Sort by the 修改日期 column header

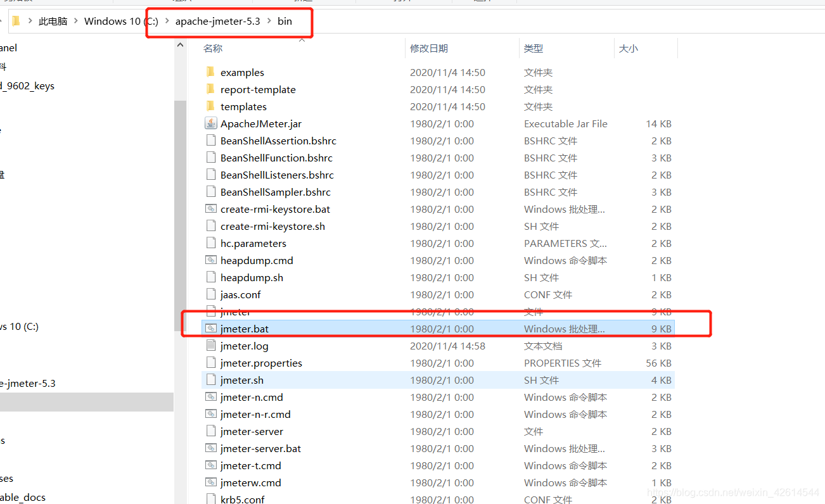(429, 48)
